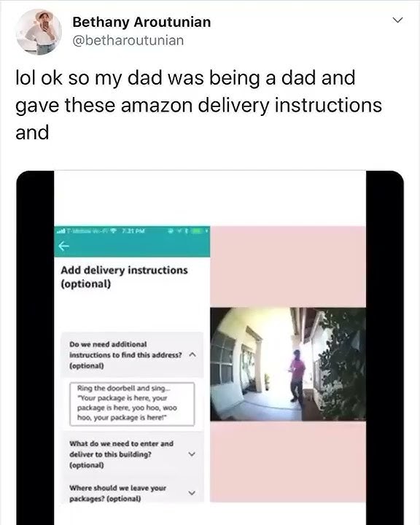420x525 pixels.
Task: Collapse the 'additional instructions to find this address' section
Action: coord(192,354)
